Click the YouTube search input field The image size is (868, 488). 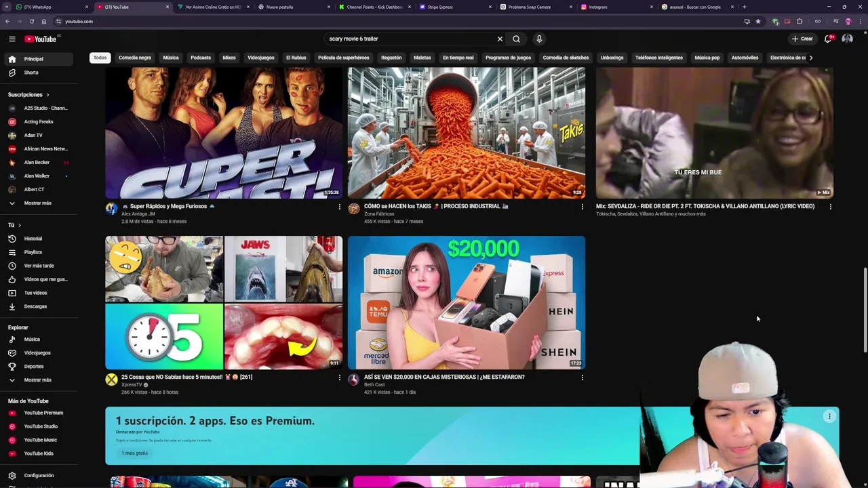(x=410, y=39)
